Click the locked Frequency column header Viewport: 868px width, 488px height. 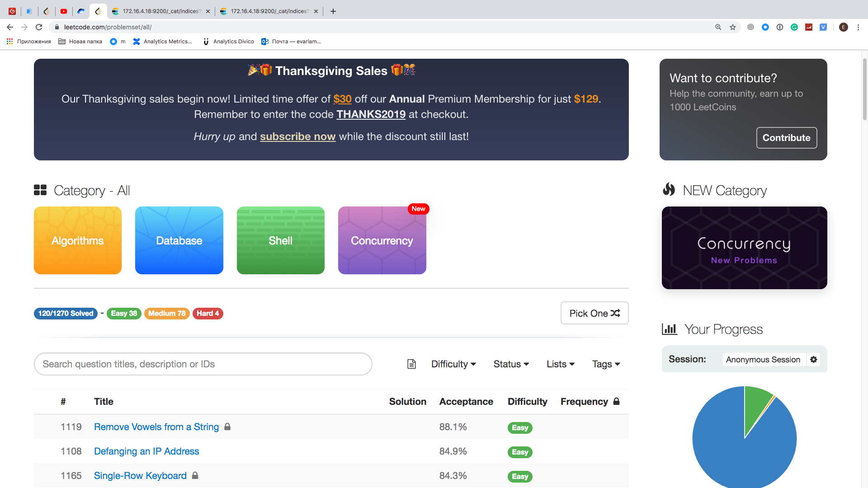click(590, 402)
